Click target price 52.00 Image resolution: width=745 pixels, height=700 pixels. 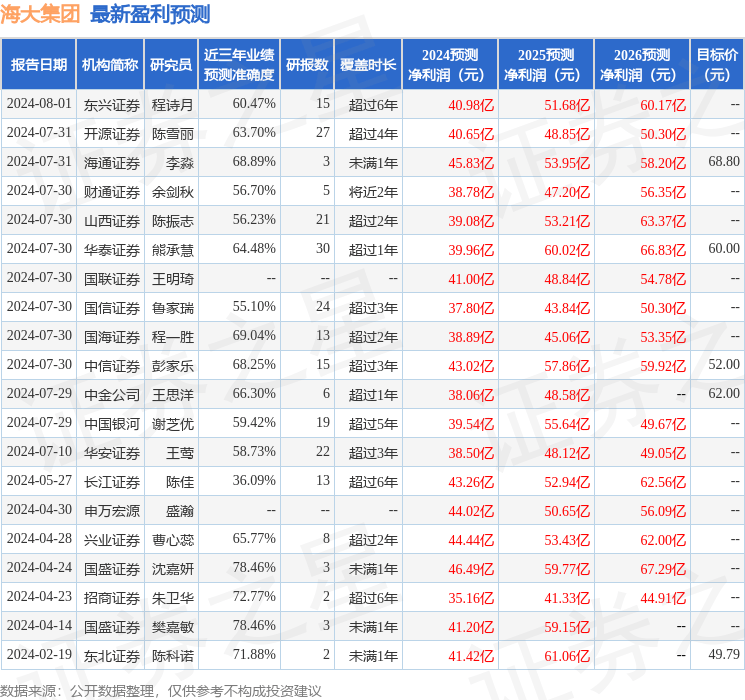click(724, 364)
